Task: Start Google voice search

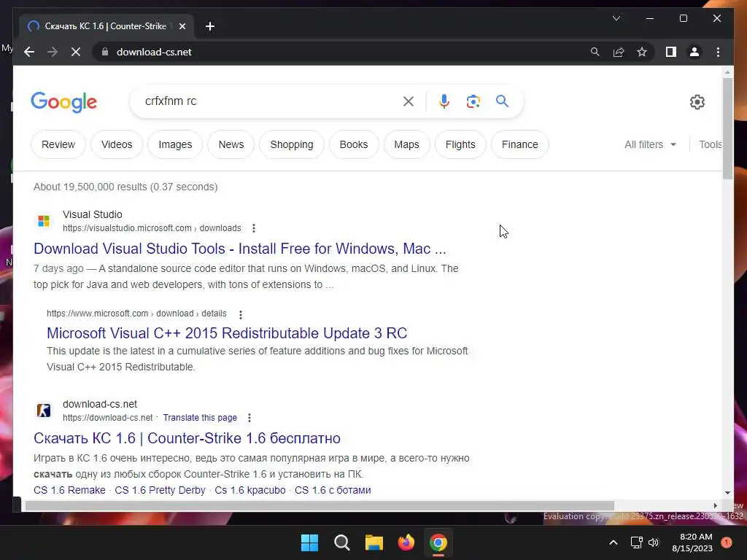Action: [x=444, y=101]
